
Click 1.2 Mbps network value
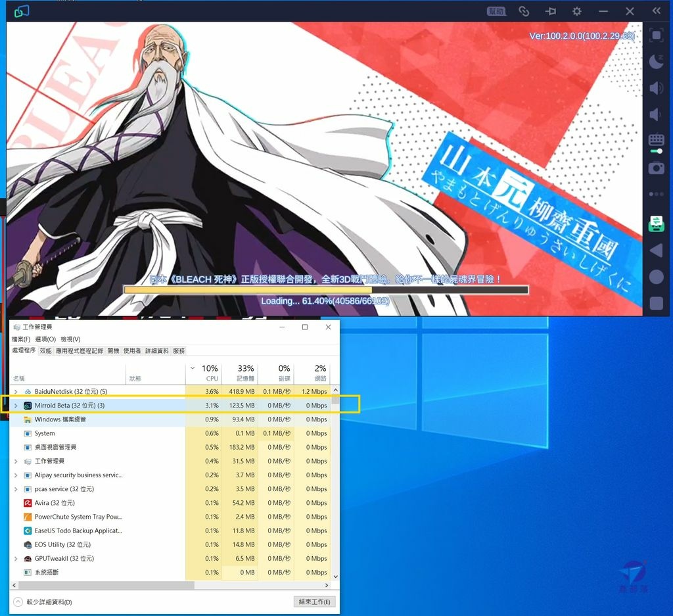[x=314, y=392]
